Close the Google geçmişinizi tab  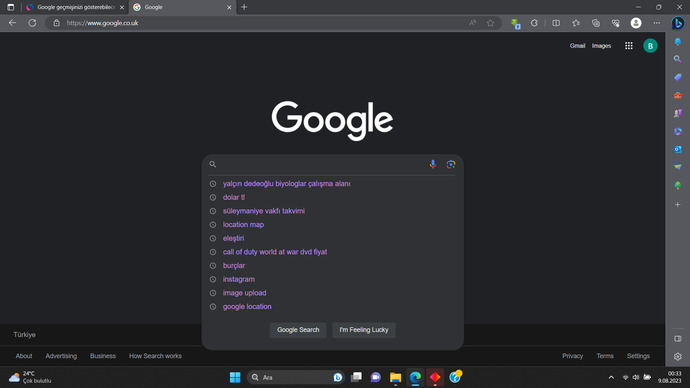(122, 7)
